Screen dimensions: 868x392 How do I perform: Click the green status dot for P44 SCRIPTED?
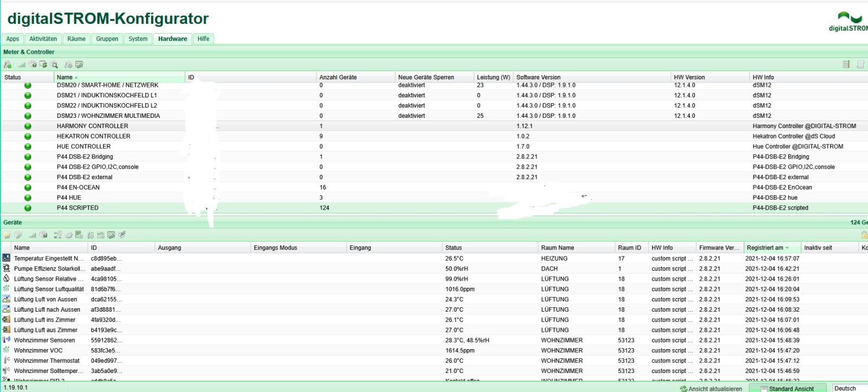pos(28,208)
